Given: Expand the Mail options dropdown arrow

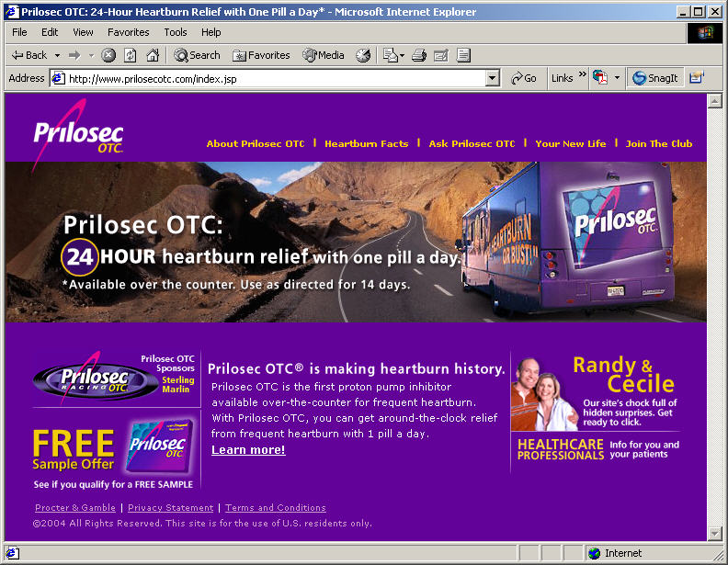Looking at the screenshot, I should [x=402, y=56].
